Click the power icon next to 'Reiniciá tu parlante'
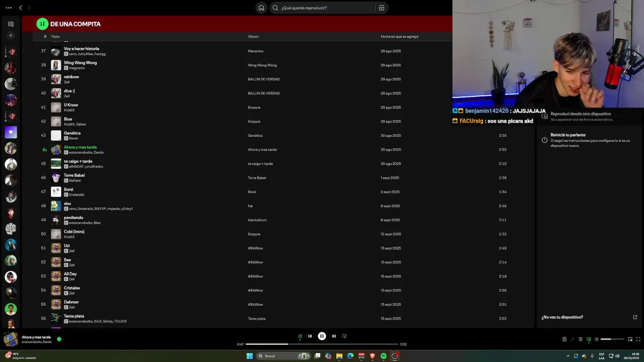The width and height of the screenshot is (644, 362). coord(544,140)
